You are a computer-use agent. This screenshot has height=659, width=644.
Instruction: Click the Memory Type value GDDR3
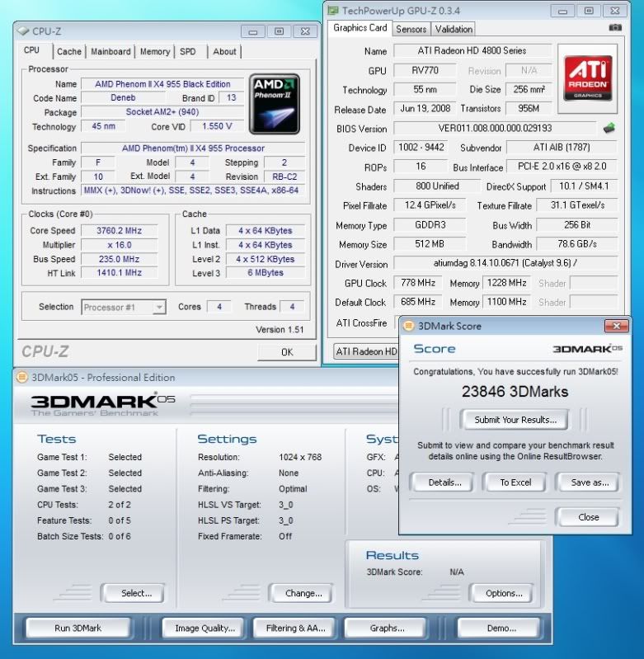coord(430,224)
